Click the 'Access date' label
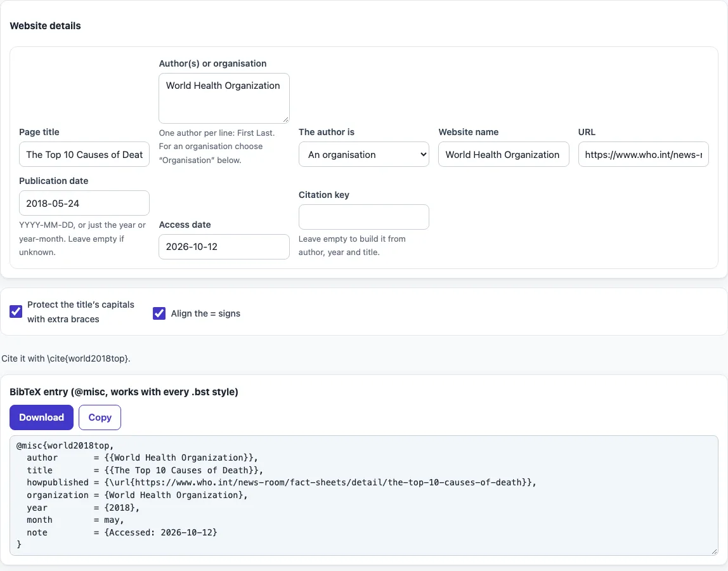728x571 pixels. pos(185,225)
